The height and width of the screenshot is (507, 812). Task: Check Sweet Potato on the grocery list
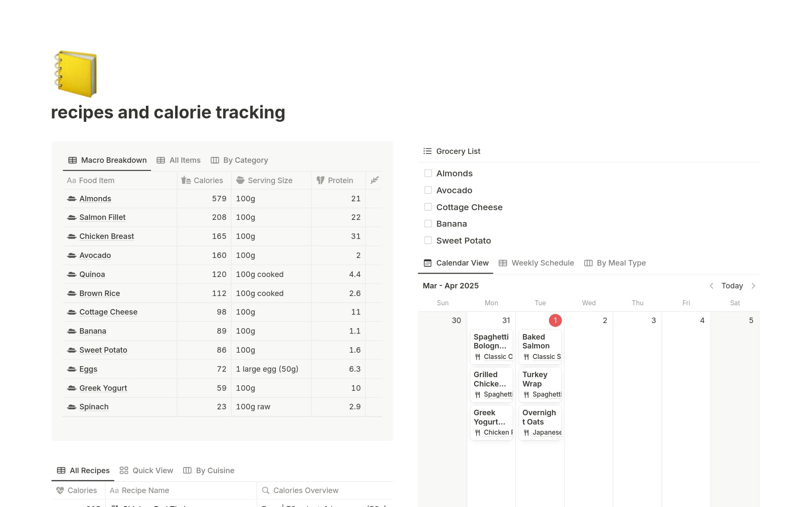[428, 240]
